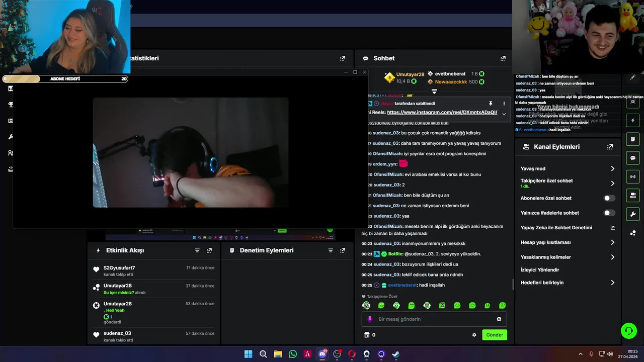Click the chat bubble icon in right sidebar
The width and height of the screenshot is (644, 362).
click(633, 158)
